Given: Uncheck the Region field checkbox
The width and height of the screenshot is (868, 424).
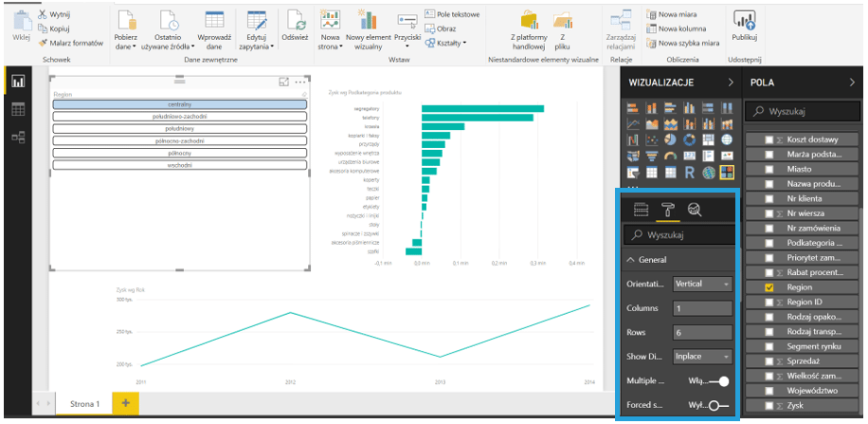Looking at the screenshot, I should [769, 286].
